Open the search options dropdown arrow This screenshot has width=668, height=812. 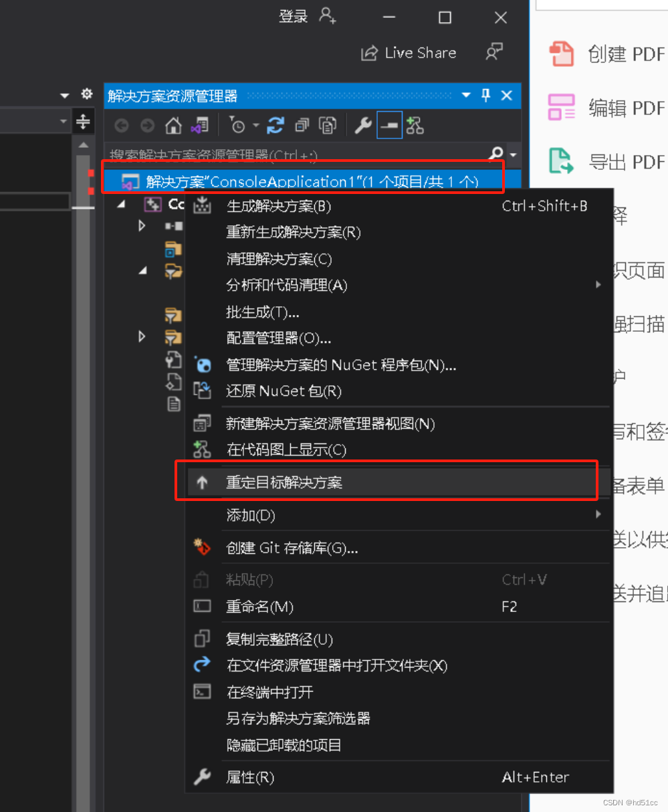tap(512, 155)
